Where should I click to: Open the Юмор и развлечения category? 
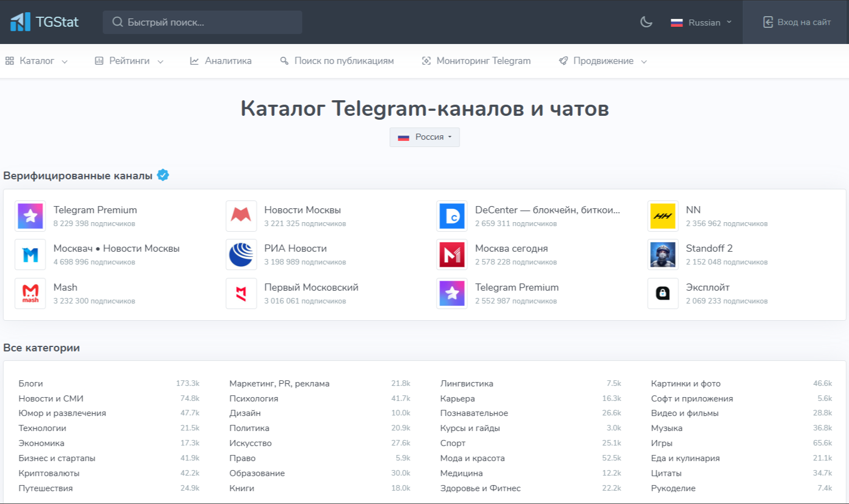click(62, 413)
